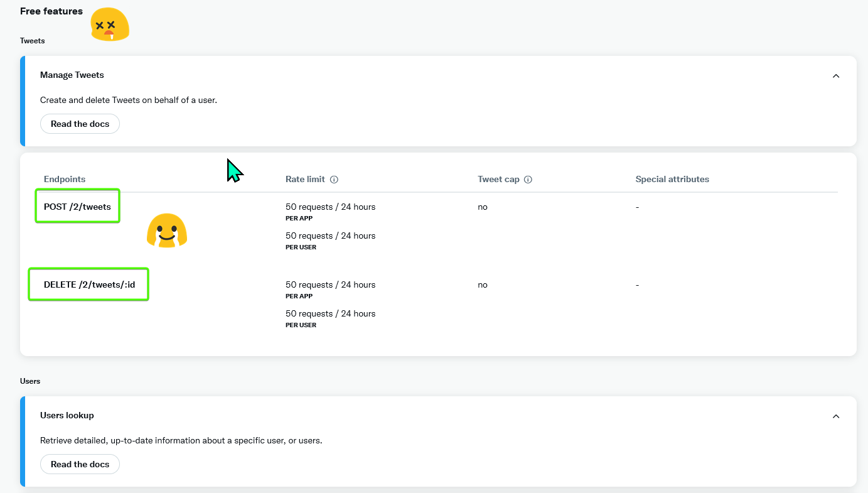This screenshot has width=868, height=493.
Task: Click Read the docs under Manage Tweets
Action: [80, 124]
